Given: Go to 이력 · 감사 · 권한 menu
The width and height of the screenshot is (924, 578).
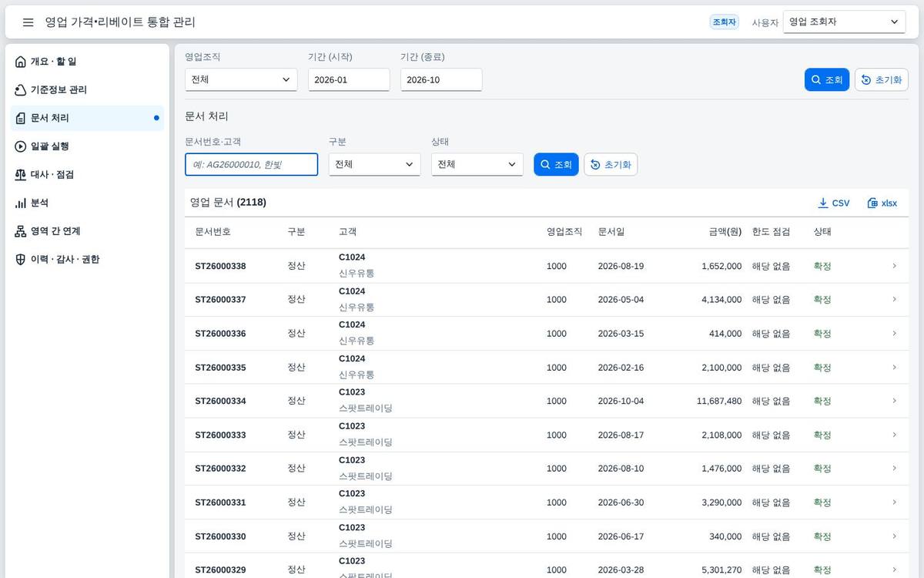Looking at the screenshot, I should click(87, 260).
